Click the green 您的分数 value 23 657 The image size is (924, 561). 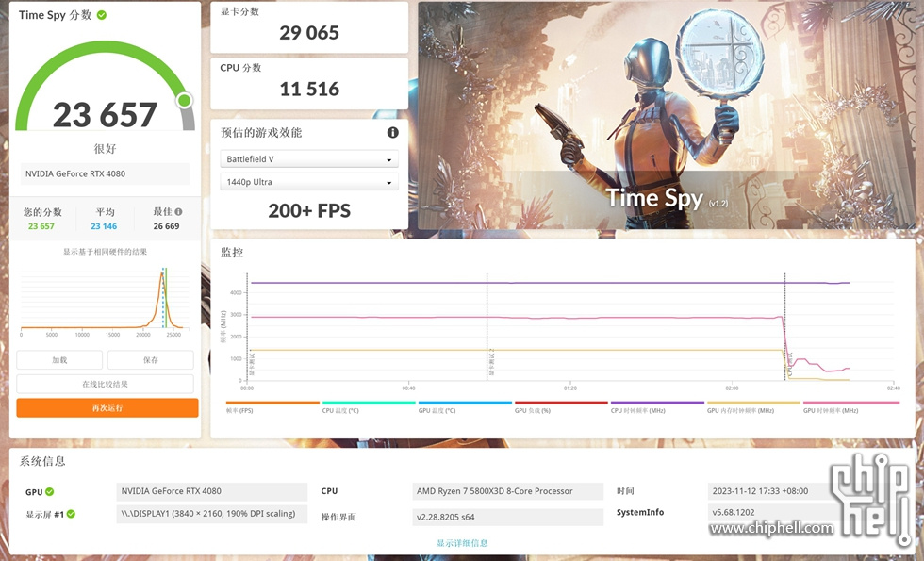point(41,226)
